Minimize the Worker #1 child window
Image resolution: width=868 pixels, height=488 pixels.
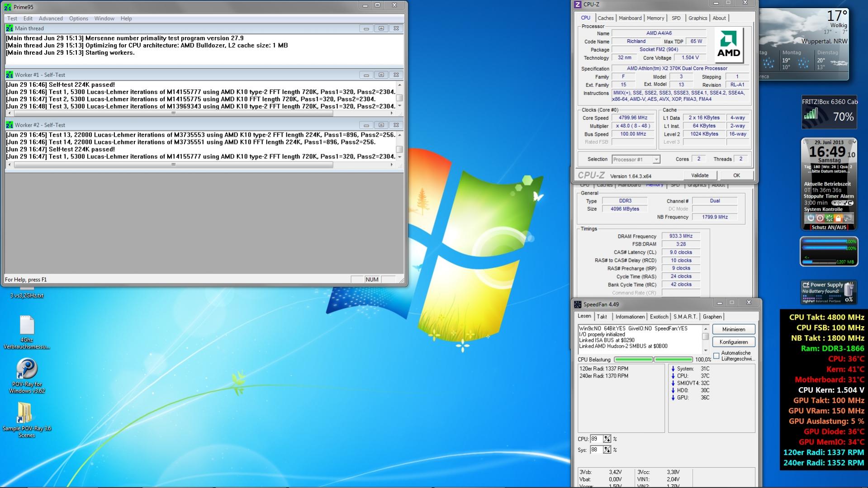(366, 75)
